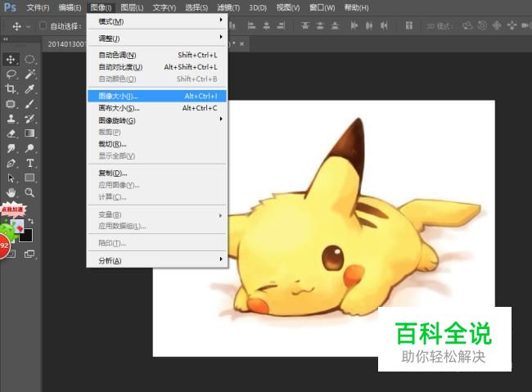Click 3D pan mode icon
The image size is (532, 392).
pyautogui.click(x=497, y=25)
